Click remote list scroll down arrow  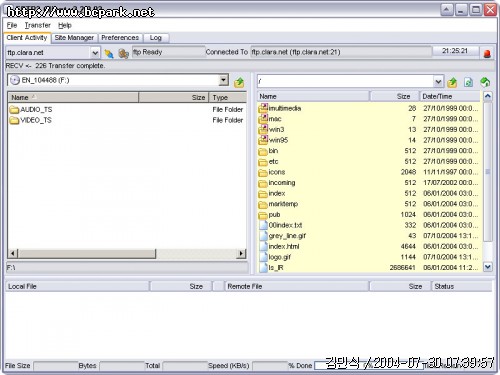pos(488,267)
